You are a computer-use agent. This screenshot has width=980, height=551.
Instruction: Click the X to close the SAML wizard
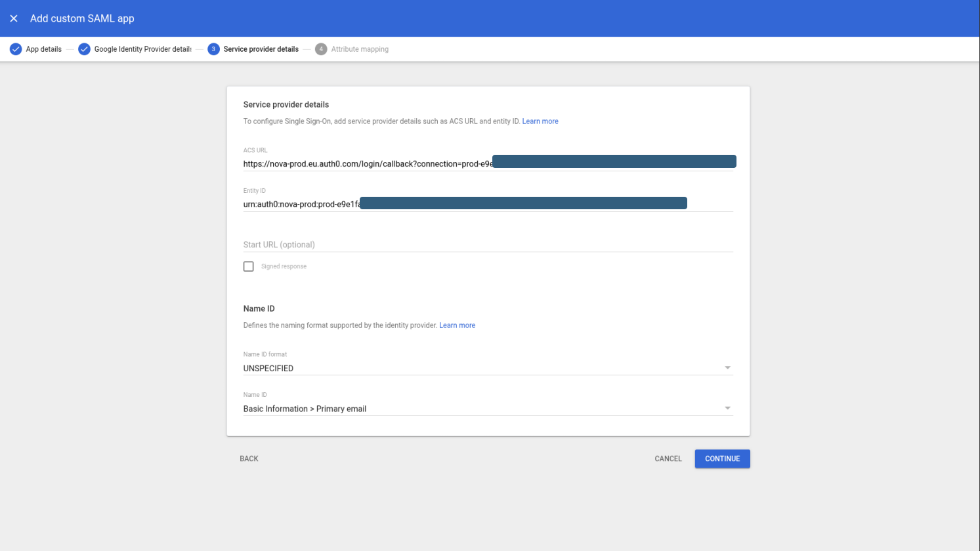(x=14, y=18)
